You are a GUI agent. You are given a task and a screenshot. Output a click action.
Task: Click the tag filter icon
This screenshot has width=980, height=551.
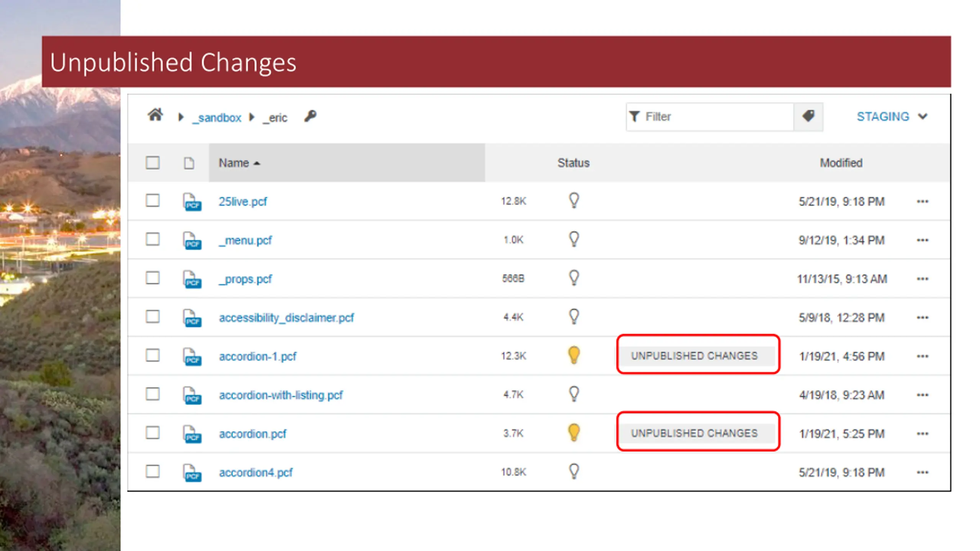pos(808,116)
